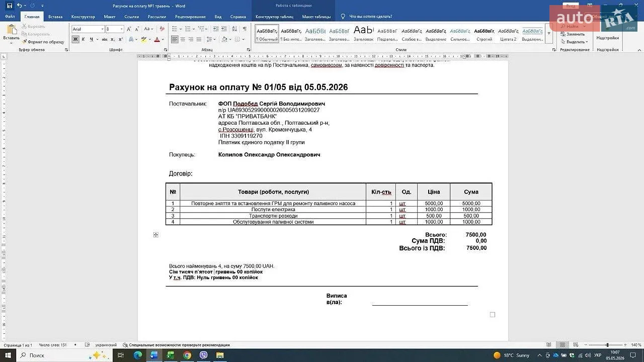Screen dimensions: 644x362
Task: Sort the selected text
Action: click(x=234, y=29)
